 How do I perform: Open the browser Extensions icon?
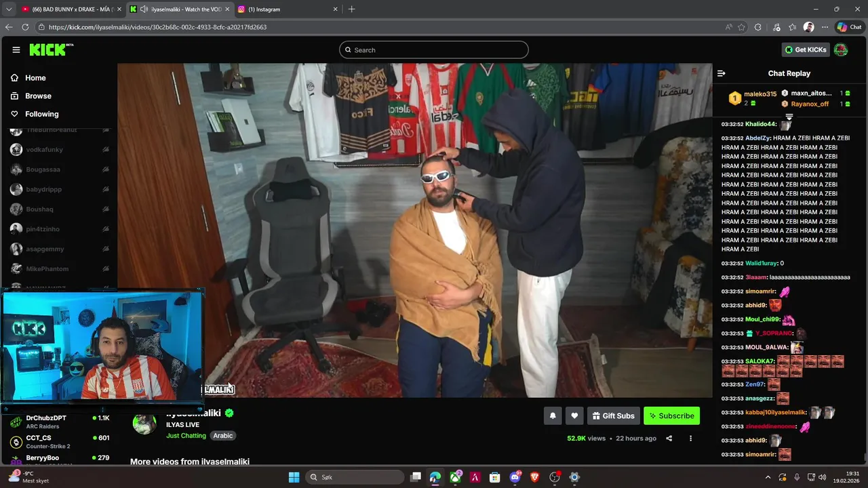tap(758, 27)
